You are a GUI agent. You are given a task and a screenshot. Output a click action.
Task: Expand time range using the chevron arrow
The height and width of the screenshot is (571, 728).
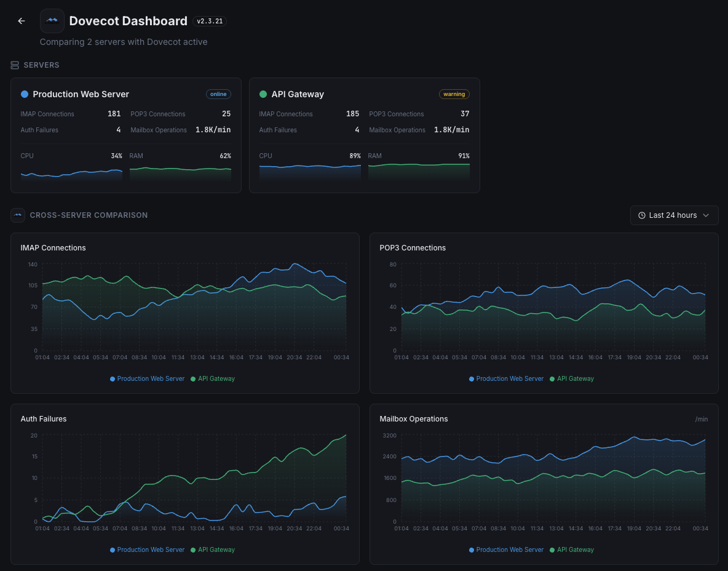click(x=706, y=215)
